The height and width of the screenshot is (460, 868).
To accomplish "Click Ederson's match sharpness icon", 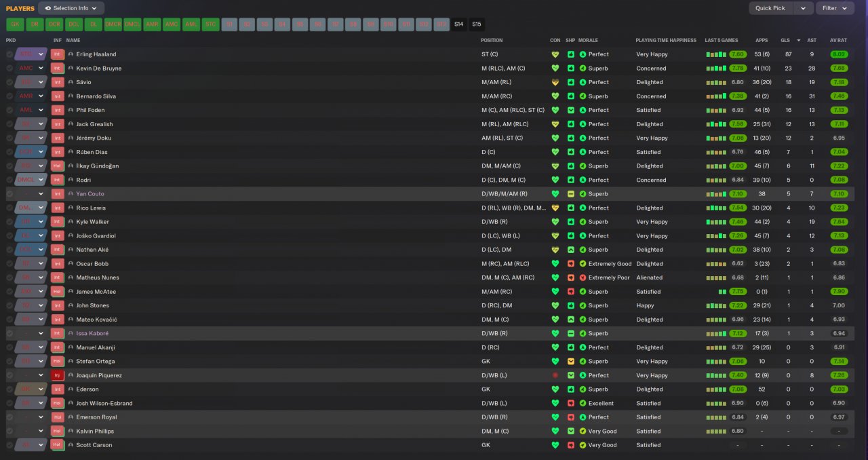I will tap(571, 389).
